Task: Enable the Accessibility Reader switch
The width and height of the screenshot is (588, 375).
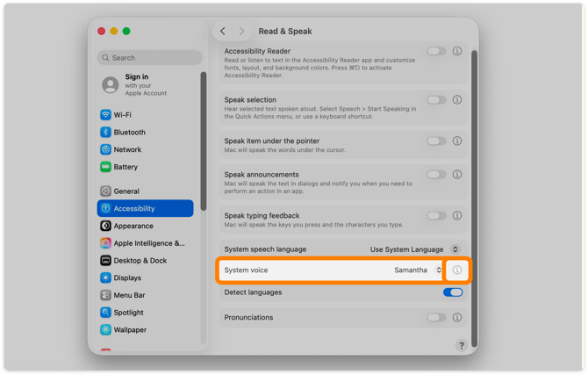Action: tap(436, 51)
